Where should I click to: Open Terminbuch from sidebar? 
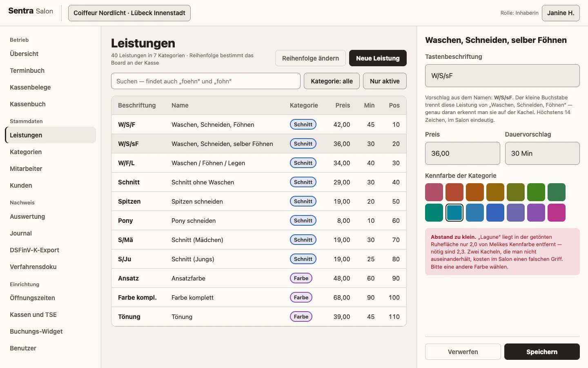tap(50, 71)
